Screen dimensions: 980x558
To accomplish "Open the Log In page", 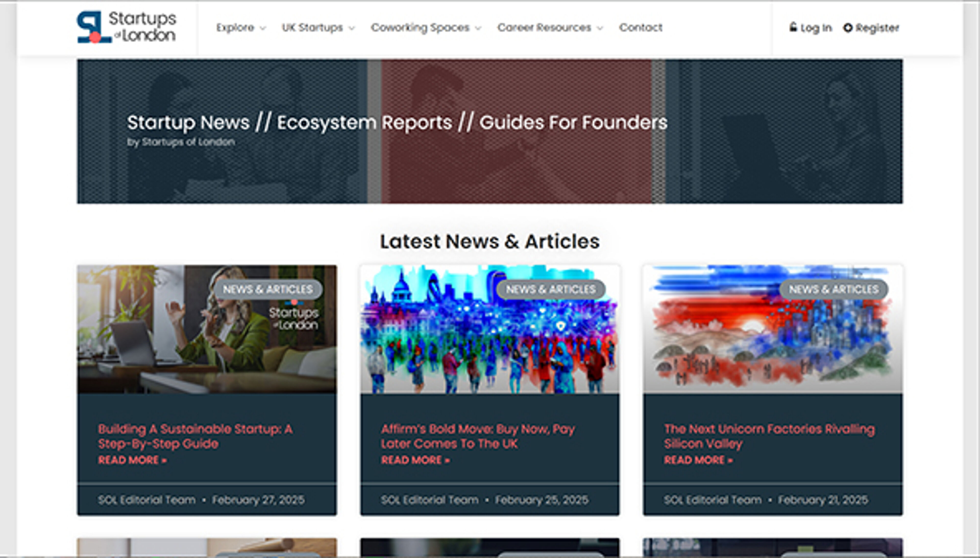I will [x=816, y=27].
